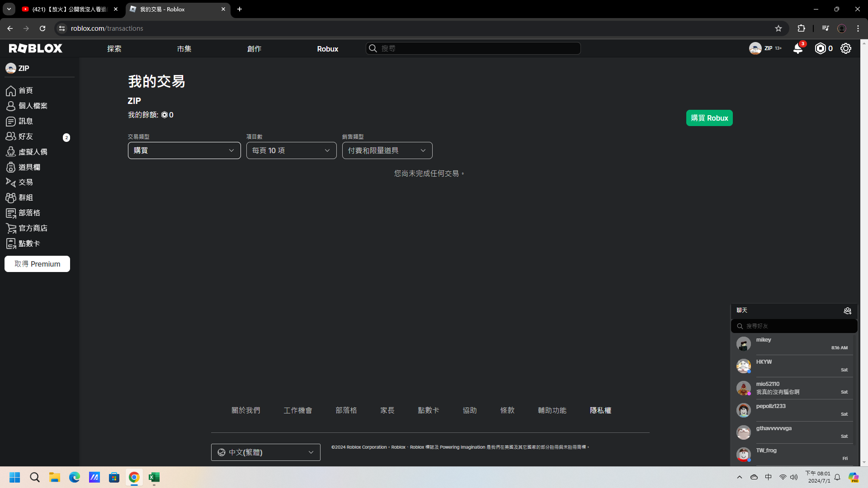Go back in browser history

click(10, 28)
